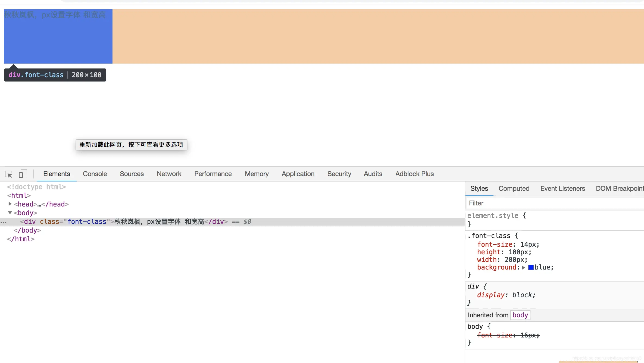Open the Sources tab
644x363 pixels.
(132, 174)
